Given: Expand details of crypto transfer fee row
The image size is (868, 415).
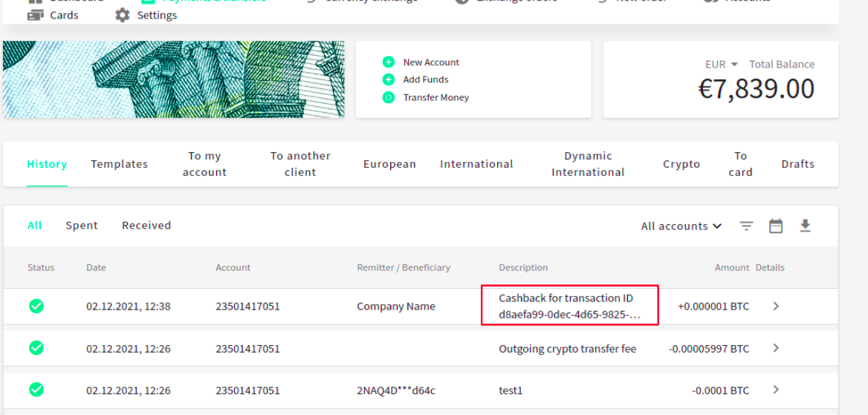Looking at the screenshot, I should (776, 348).
